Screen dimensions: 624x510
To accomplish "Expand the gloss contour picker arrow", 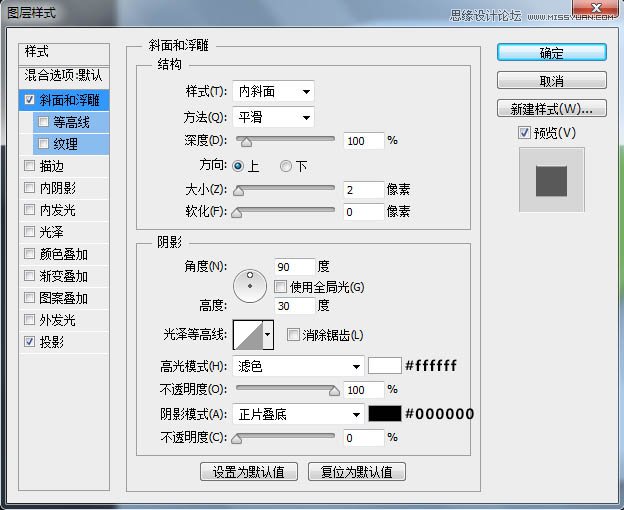I will 268,335.
